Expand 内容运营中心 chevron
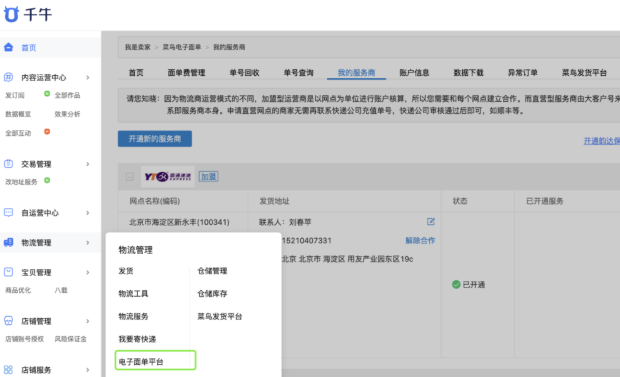Viewport: 620px width, 377px height. [x=88, y=78]
